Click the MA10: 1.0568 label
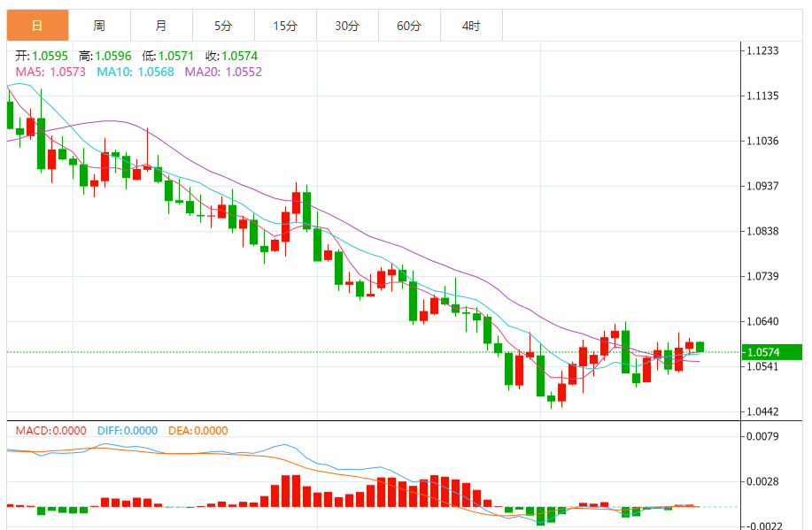Screen dimensions: 812x530 pyautogui.click(x=135, y=72)
